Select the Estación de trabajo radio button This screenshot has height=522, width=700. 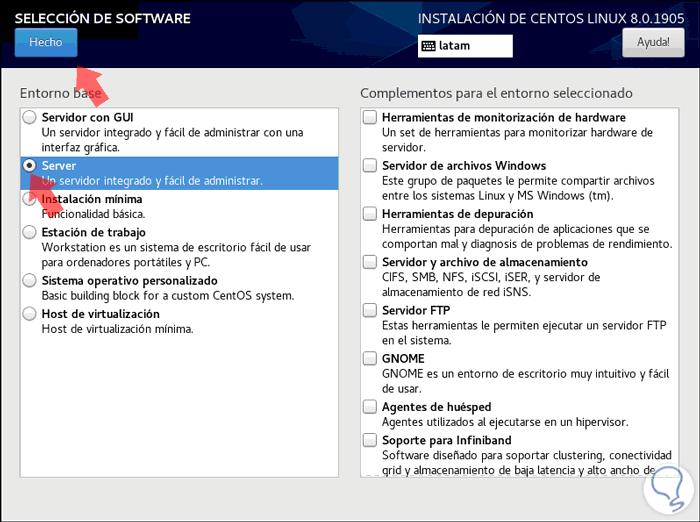(x=29, y=232)
